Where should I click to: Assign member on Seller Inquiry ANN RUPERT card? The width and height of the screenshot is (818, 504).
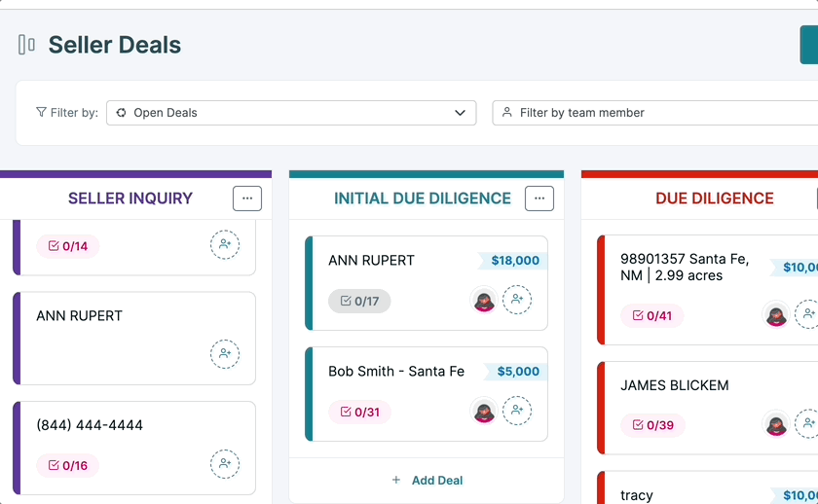[225, 354]
